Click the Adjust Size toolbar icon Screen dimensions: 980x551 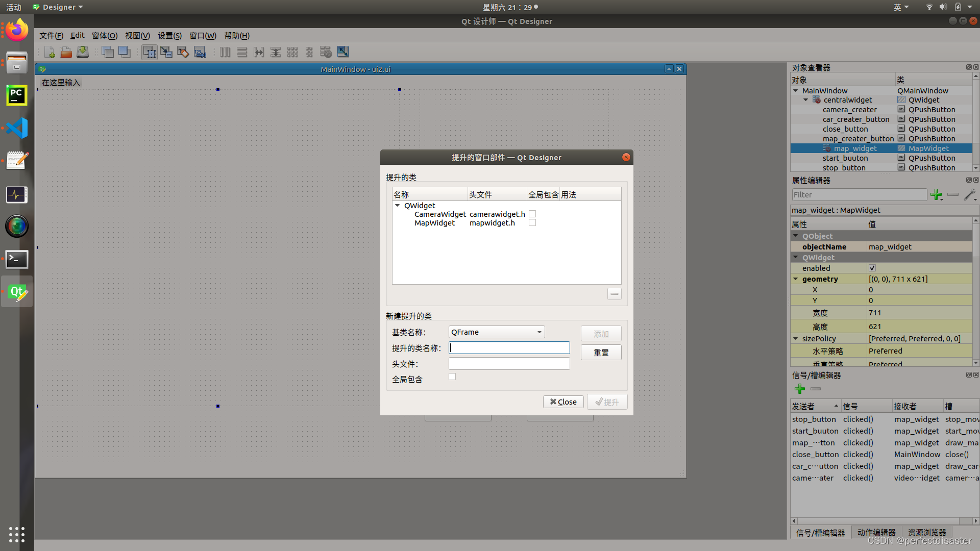[342, 52]
